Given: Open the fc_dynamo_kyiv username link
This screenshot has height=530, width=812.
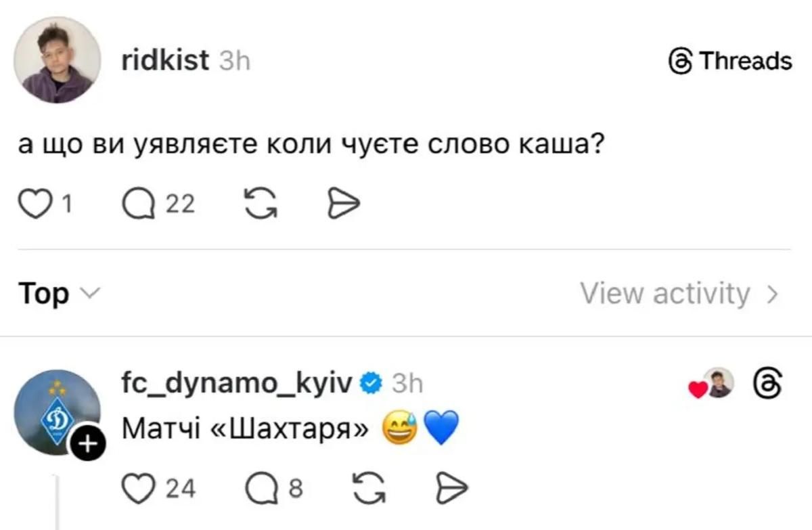Looking at the screenshot, I should 236,384.
